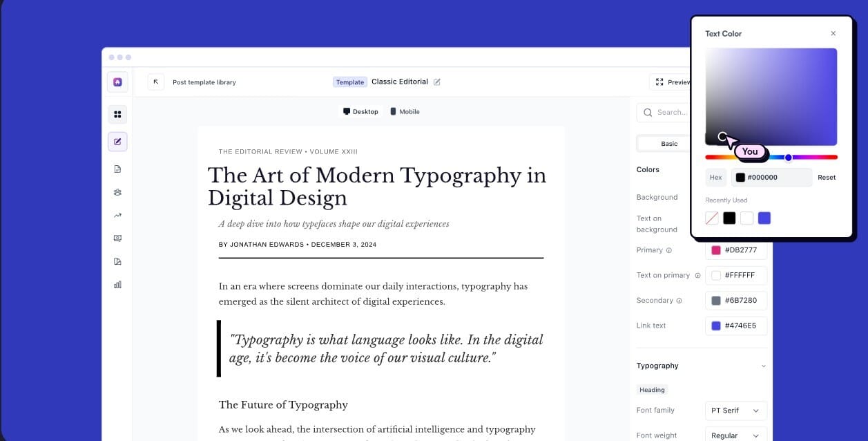
Task: Click info icon next to Secondary
Action: (x=679, y=301)
